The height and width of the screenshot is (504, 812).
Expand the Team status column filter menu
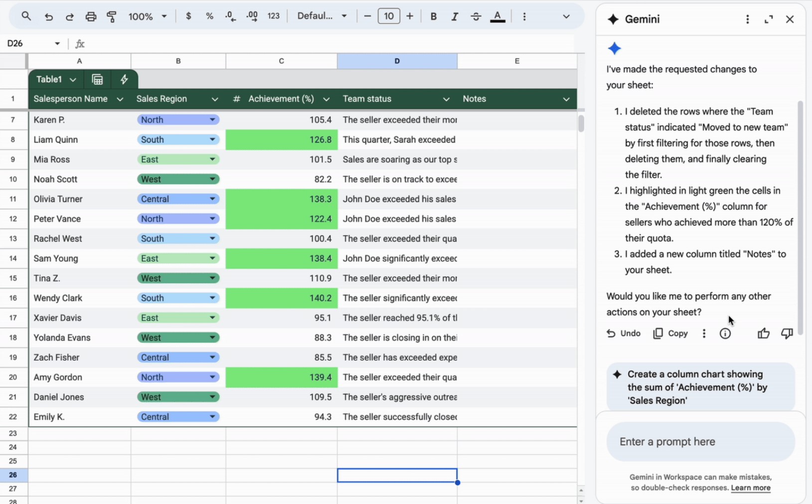(x=446, y=99)
